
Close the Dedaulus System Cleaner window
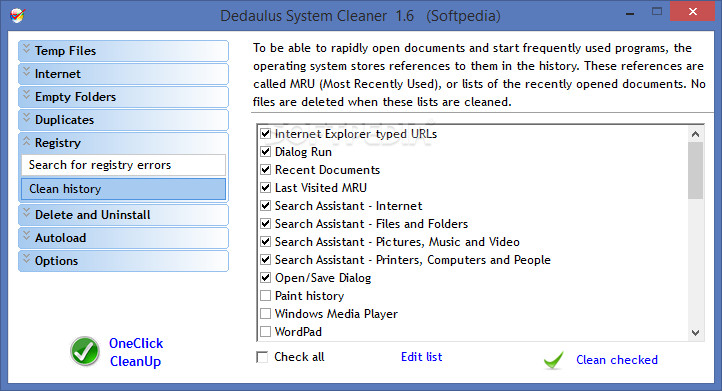(693, 12)
